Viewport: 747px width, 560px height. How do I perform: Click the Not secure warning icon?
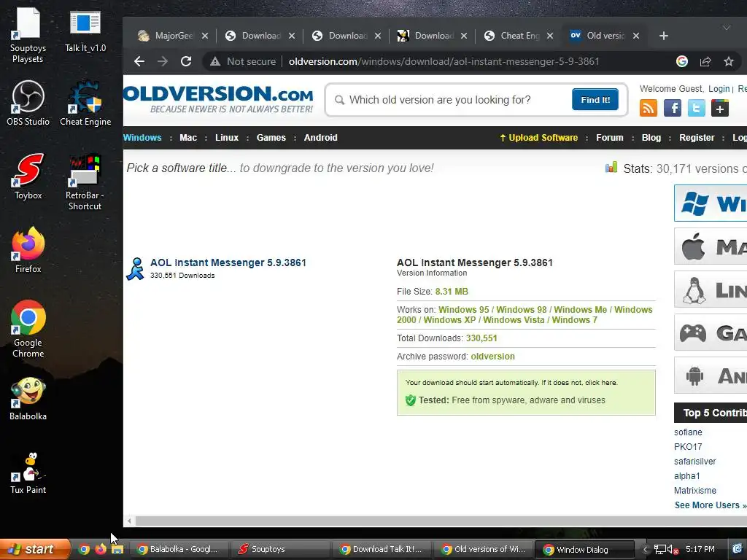click(215, 61)
